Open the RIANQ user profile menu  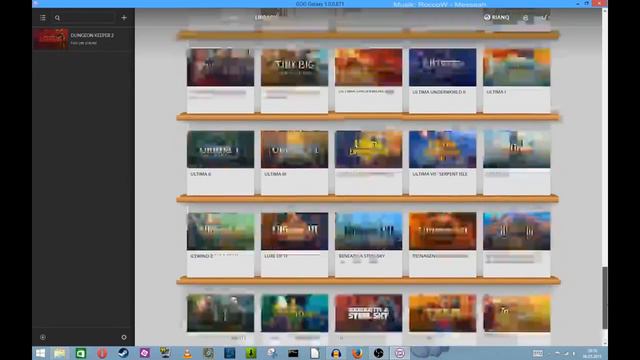coord(496,18)
